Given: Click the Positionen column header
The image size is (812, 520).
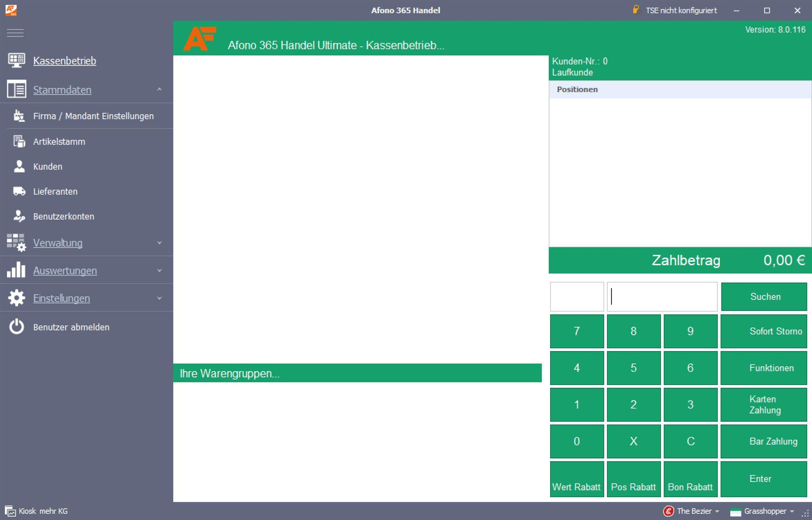Looking at the screenshot, I should [680, 89].
